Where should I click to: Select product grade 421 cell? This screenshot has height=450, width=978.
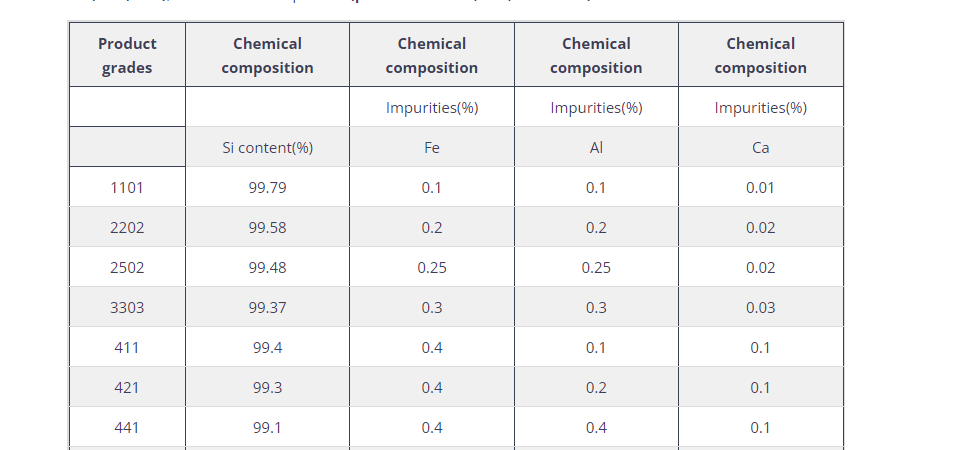coord(127,388)
